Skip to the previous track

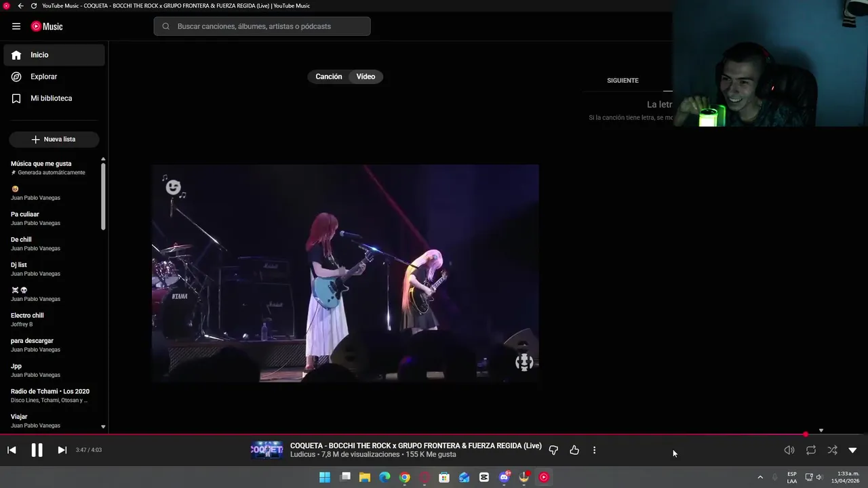[x=12, y=450]
